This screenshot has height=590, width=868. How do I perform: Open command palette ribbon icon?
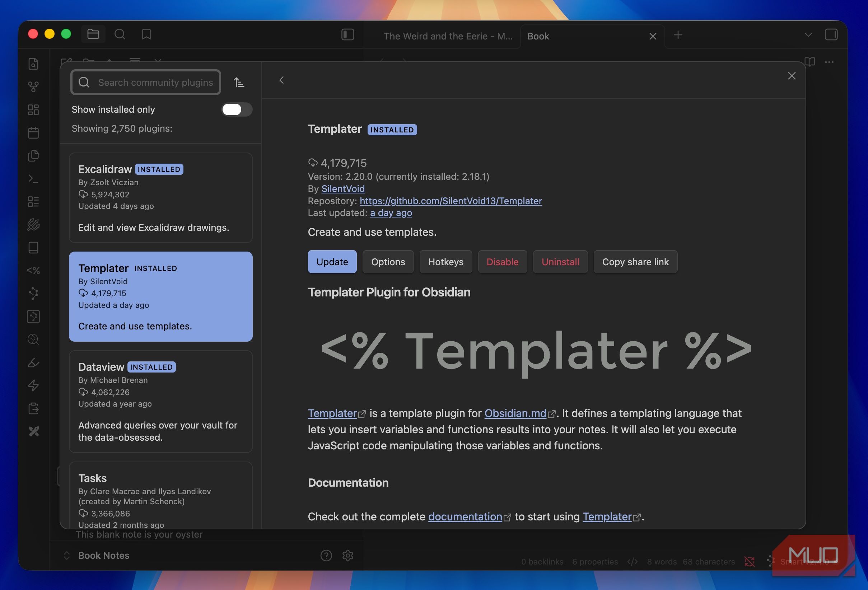[33, 179]
